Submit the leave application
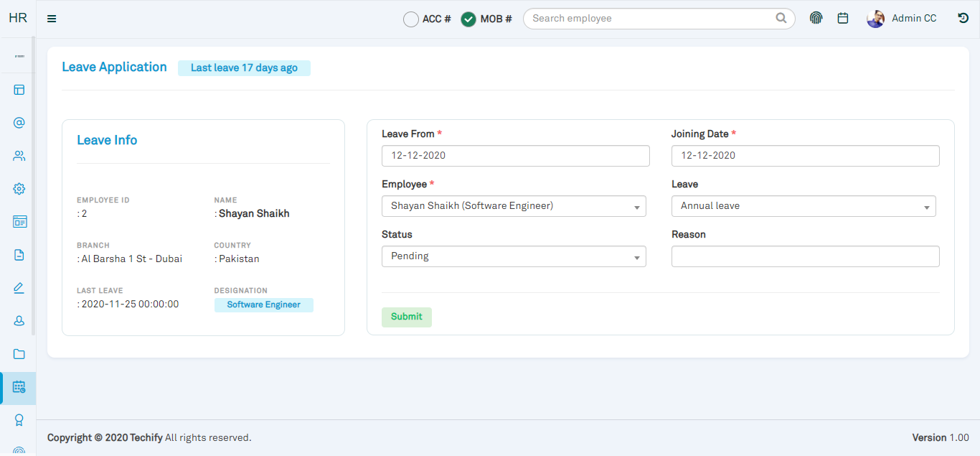Viewport: 980px width, 456px height. coord(407,317)
